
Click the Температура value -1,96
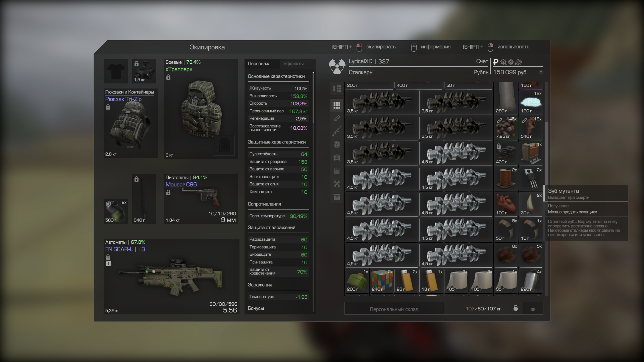tap(301, 297)
